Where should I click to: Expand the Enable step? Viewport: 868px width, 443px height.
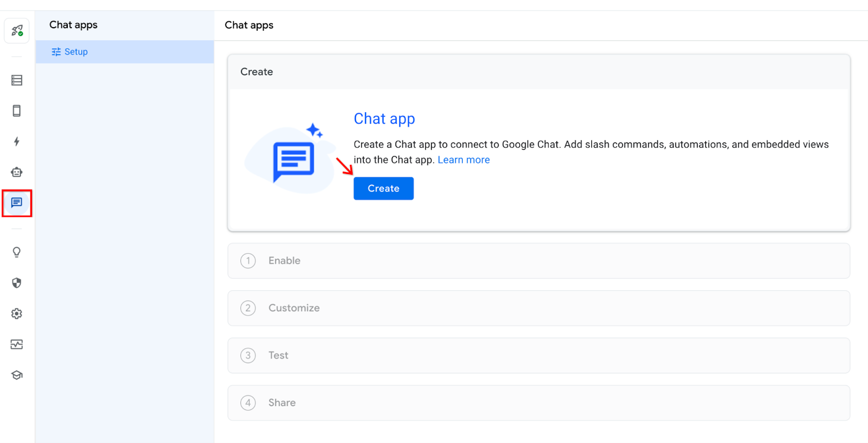(x=538, y=261)
